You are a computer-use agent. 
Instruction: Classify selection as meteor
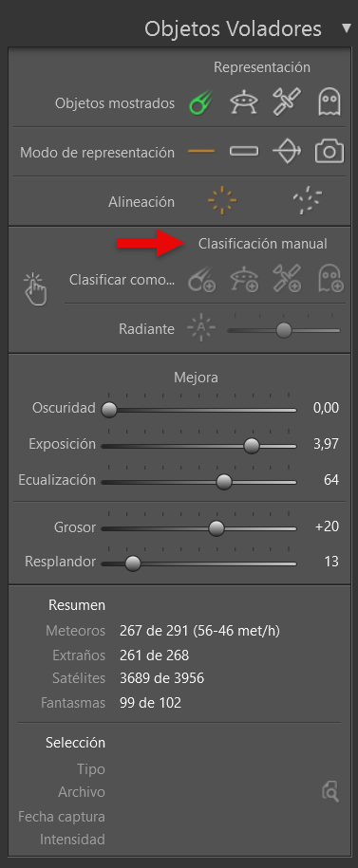point(201,280)
